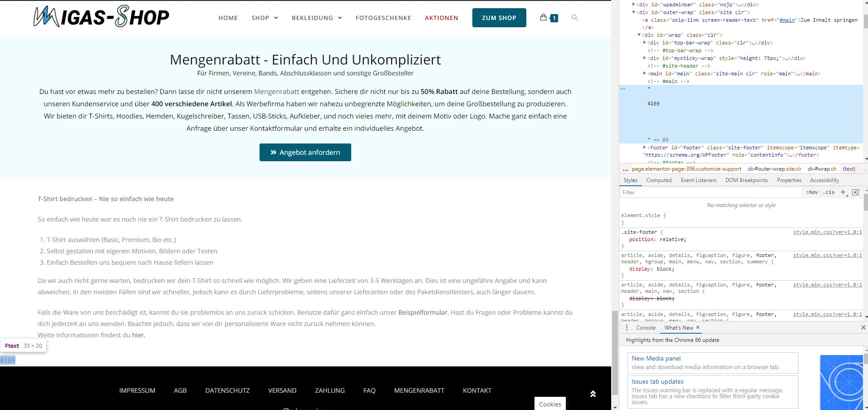Open the site search magnifier icon

coord(574,18)
